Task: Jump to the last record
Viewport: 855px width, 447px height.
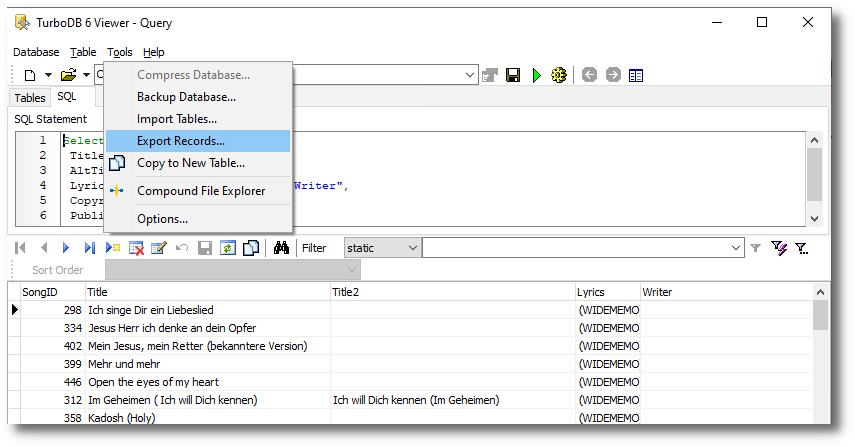Action: tap(89, 248)
